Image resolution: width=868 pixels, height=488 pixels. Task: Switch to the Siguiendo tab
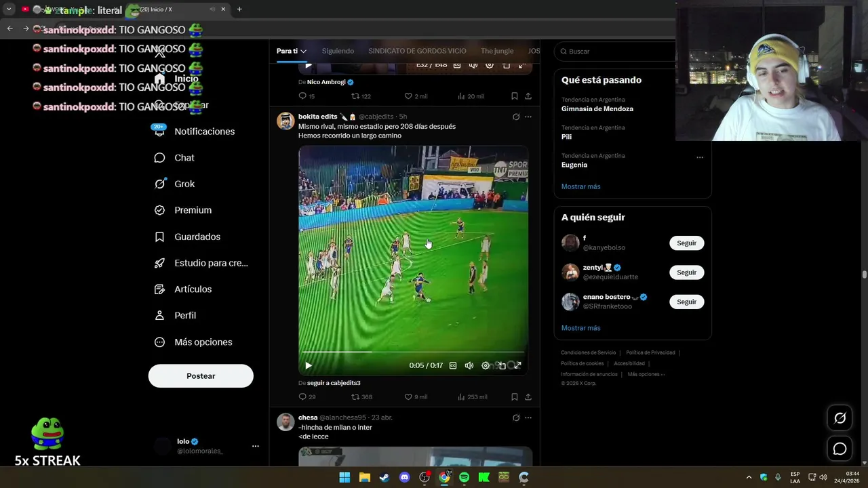338,51
